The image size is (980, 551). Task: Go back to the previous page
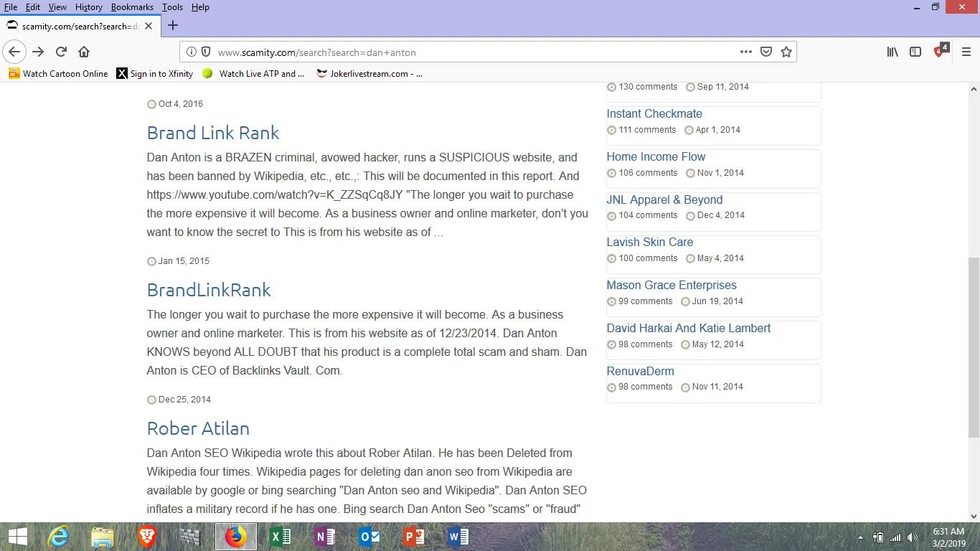(14, 52)
